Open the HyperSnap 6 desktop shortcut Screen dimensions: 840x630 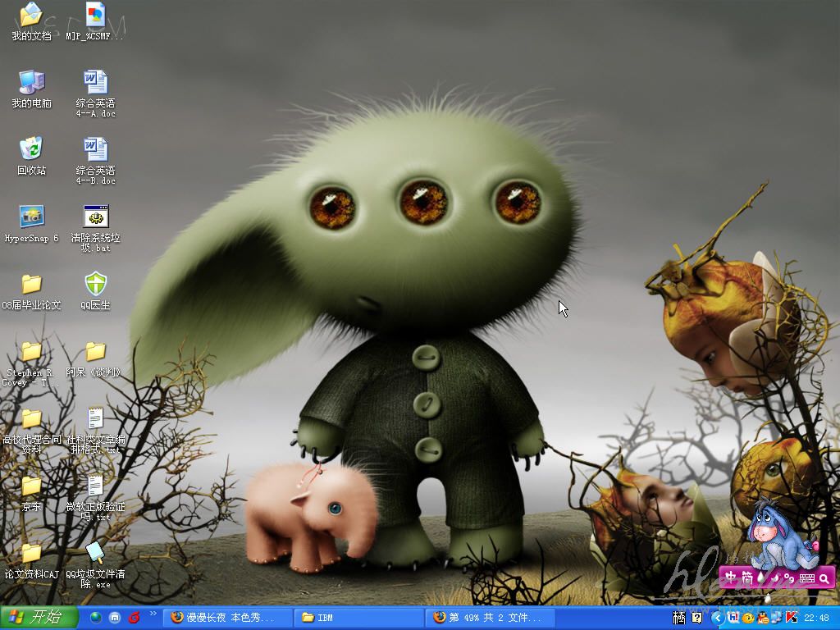tap(31, 217)
